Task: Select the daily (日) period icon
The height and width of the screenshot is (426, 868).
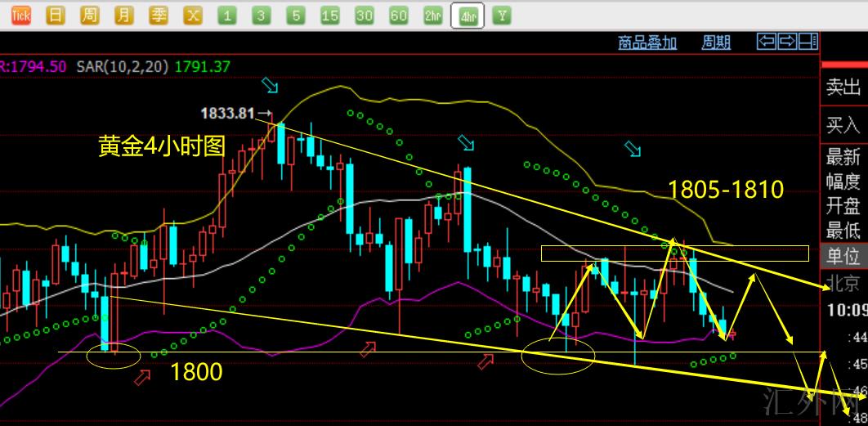Action: tap(55, 16)
